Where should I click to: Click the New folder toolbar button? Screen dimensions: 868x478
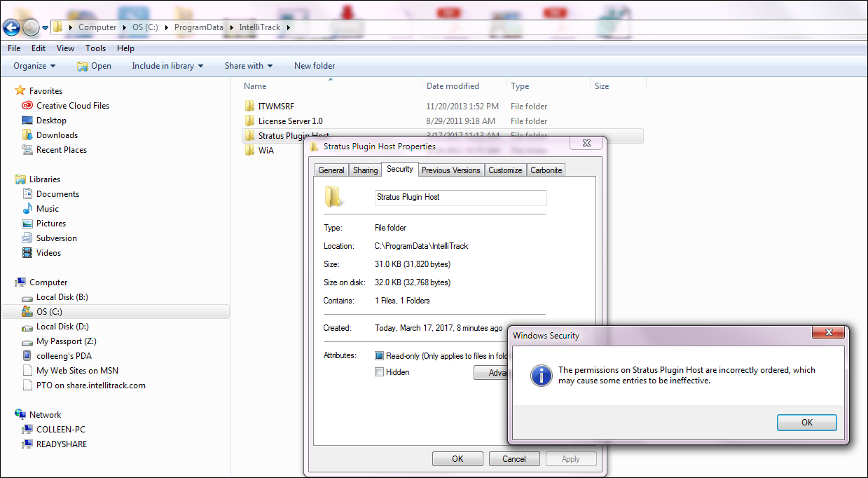(x=315, y=66)
